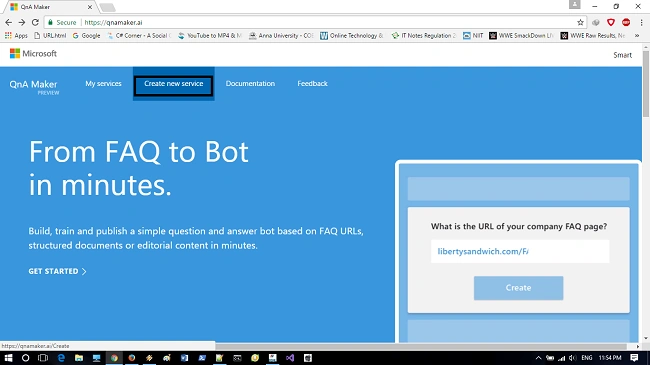Open the NIIT bookmark
This screenshot has height=365, width=650.
[x=473, y=36]
